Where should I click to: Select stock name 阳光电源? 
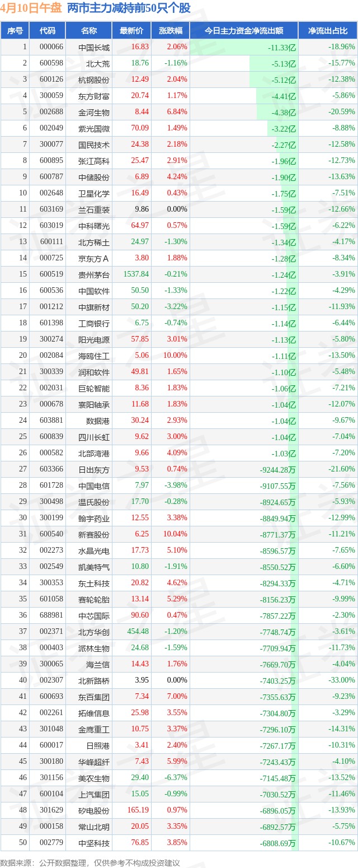tap(94, 340)
